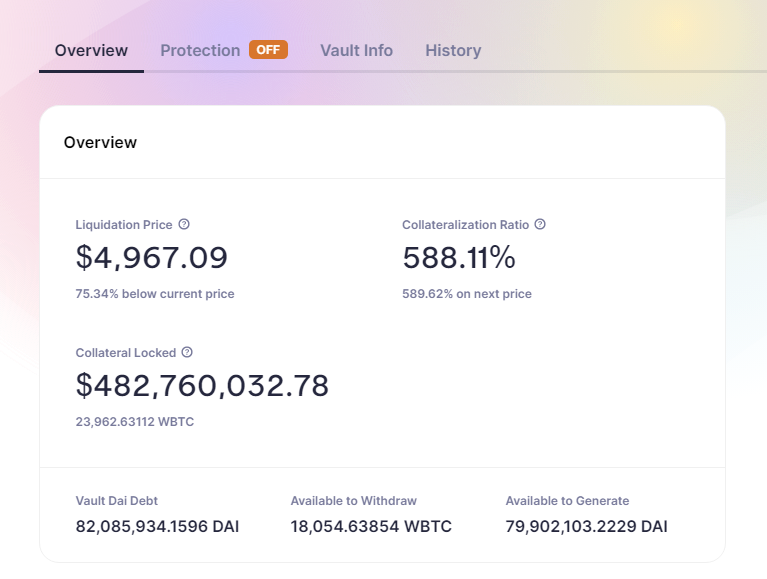Select the $4,967.09 liquidation price value

tap(152, 258)
